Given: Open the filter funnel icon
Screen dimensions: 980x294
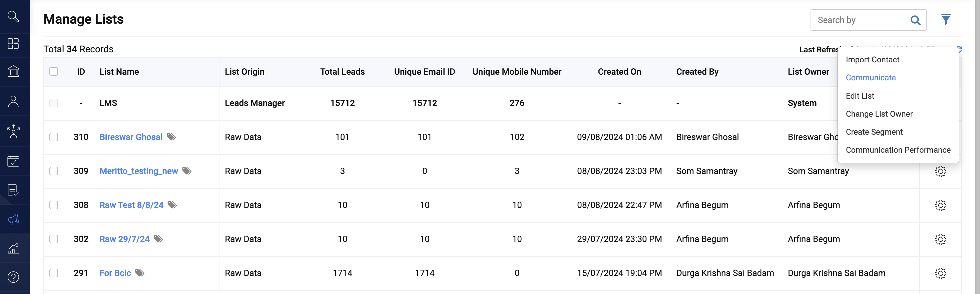Looking at the screenshot, I should tap(946, 19).
